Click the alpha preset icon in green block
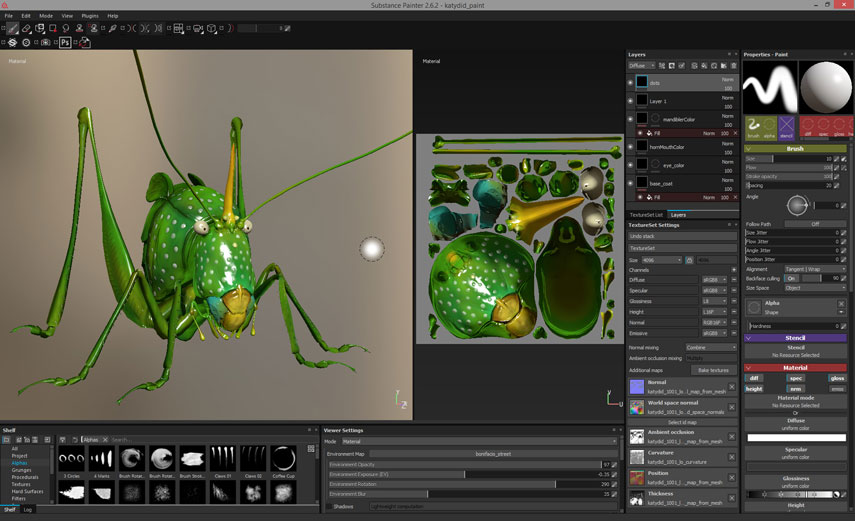The height and width of the screenshot is (521, 855). 769,126
